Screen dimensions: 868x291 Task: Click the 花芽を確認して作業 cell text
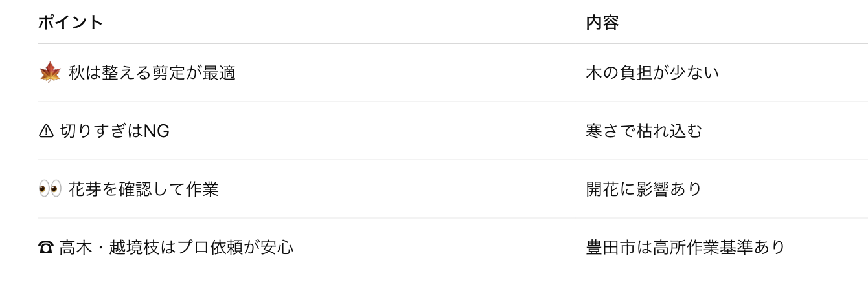point(143,189)
